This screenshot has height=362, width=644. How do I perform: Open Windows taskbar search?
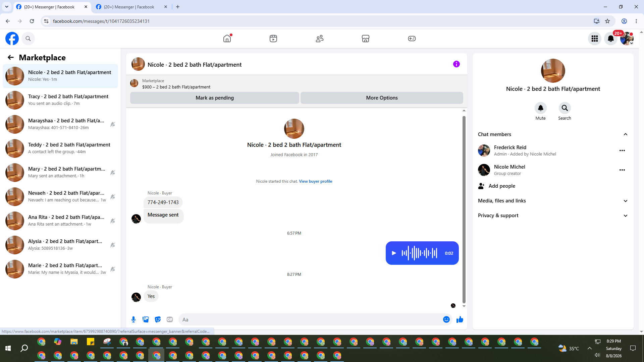pos(24,349)
